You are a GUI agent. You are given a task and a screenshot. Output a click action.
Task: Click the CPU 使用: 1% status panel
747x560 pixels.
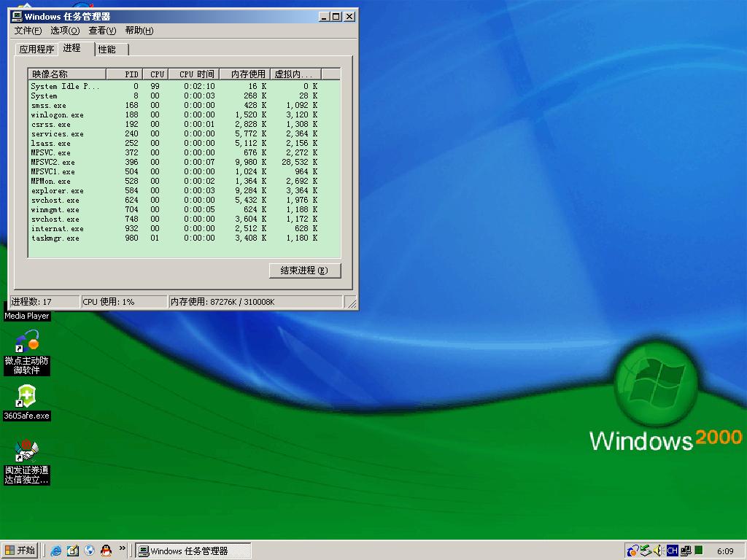[x=124, y=302]
